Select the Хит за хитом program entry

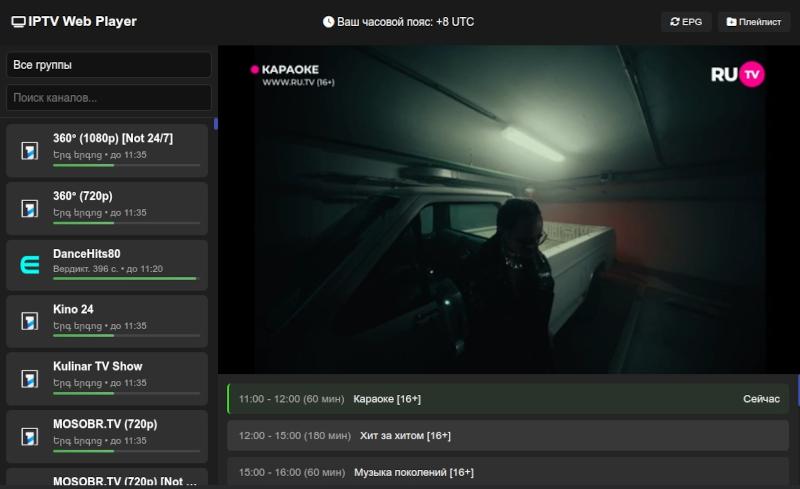click(x=508, y=435)
